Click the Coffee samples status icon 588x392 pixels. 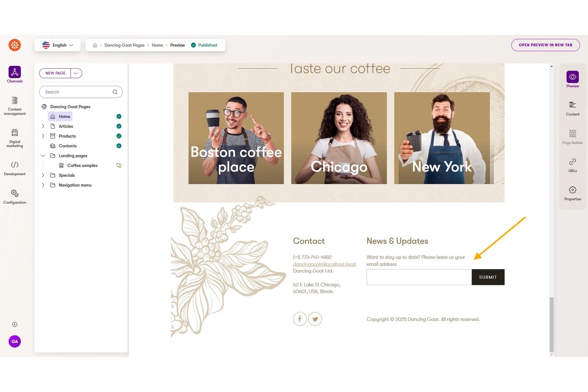pyautogui.click(x=119, y=166)
